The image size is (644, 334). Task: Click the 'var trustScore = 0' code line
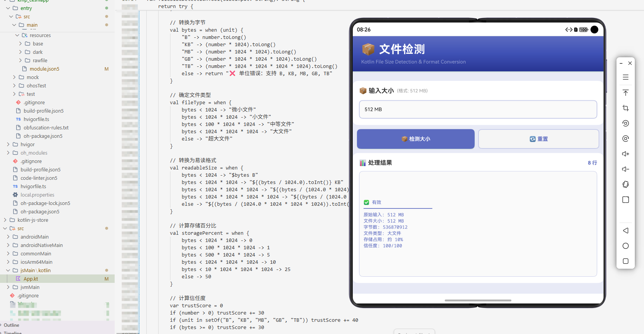tap(196, 305)
